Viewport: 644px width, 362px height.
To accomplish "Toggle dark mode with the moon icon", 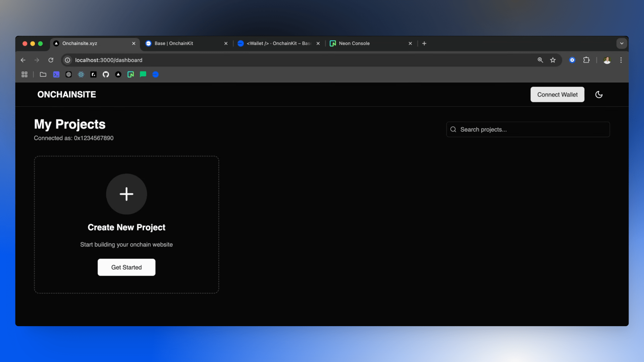I will (599, 95).
